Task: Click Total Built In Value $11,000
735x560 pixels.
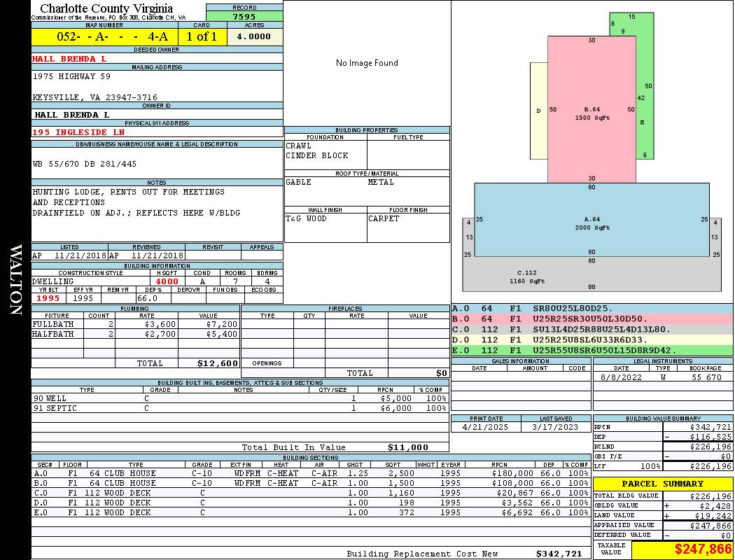Action: pyautogui.click(x=408, y=447)
